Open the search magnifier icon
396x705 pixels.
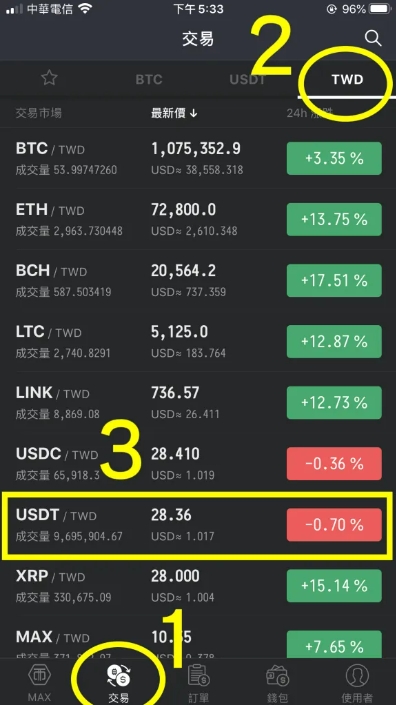(x=373, y=39)
